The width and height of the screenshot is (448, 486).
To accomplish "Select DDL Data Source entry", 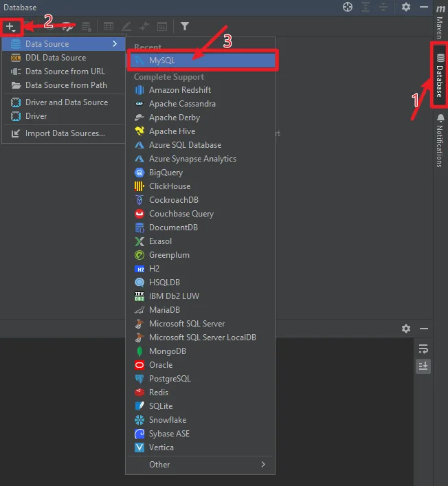I will (x=64, y=58).
